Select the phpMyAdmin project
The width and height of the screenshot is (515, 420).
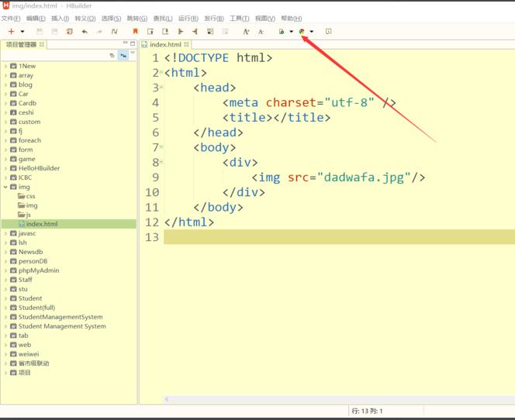38,270
